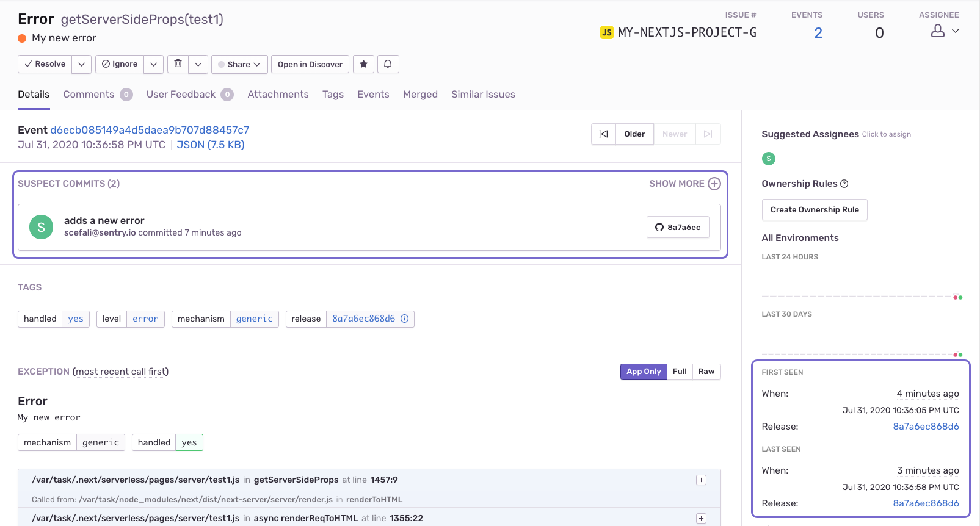Click handled tag value yes

(x=76, y=319)
